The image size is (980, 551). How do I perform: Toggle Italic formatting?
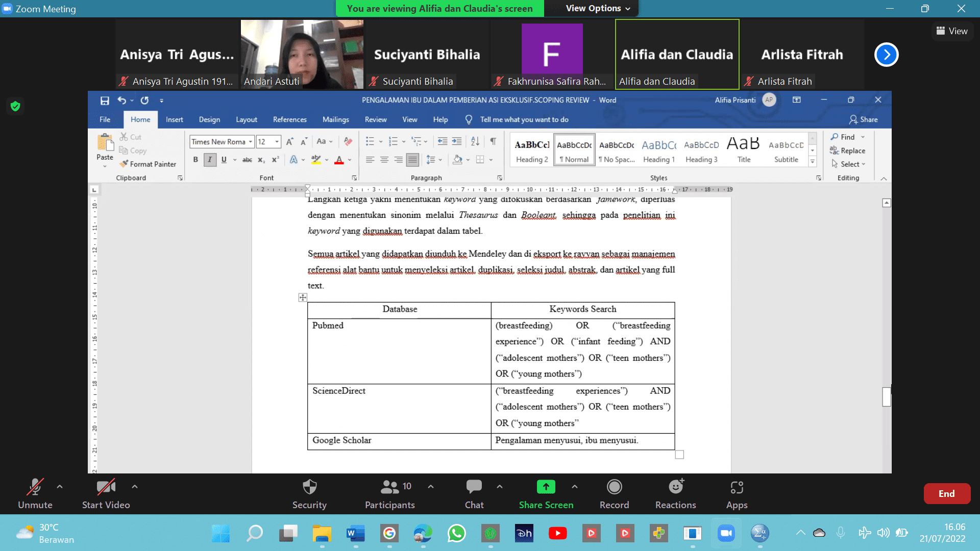pos(210,160)
